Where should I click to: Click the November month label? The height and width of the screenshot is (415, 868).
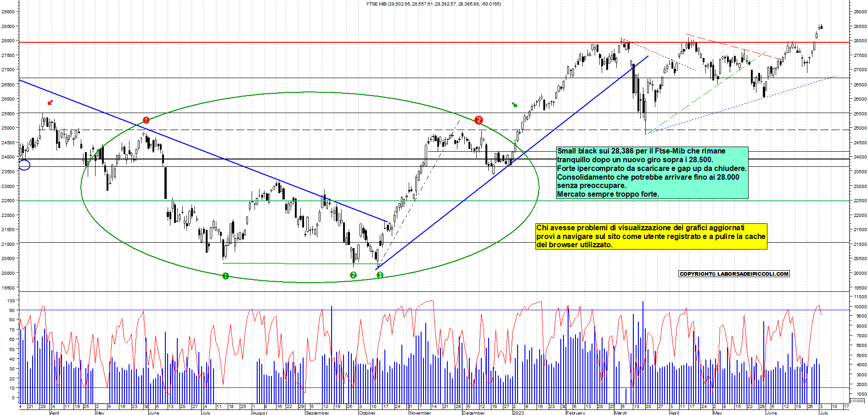(420, 413)
